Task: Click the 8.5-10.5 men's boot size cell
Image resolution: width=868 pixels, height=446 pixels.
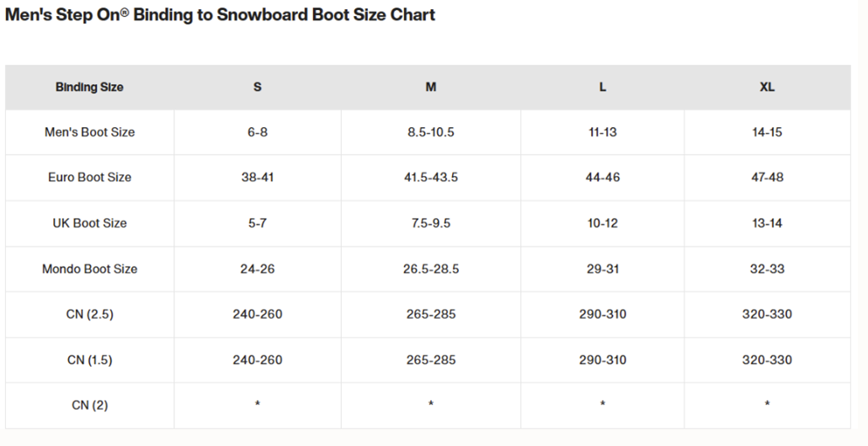Action: click(x=431, y=132)
